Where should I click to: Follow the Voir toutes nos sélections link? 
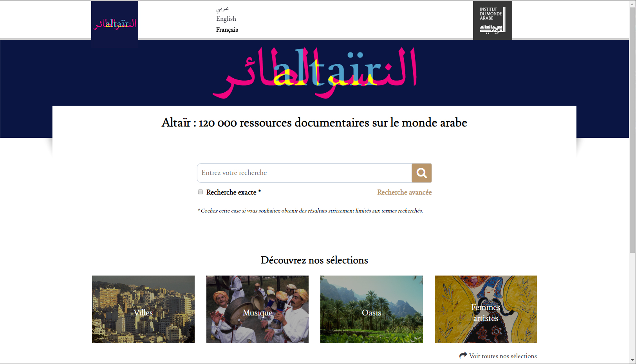pos(503,356)
